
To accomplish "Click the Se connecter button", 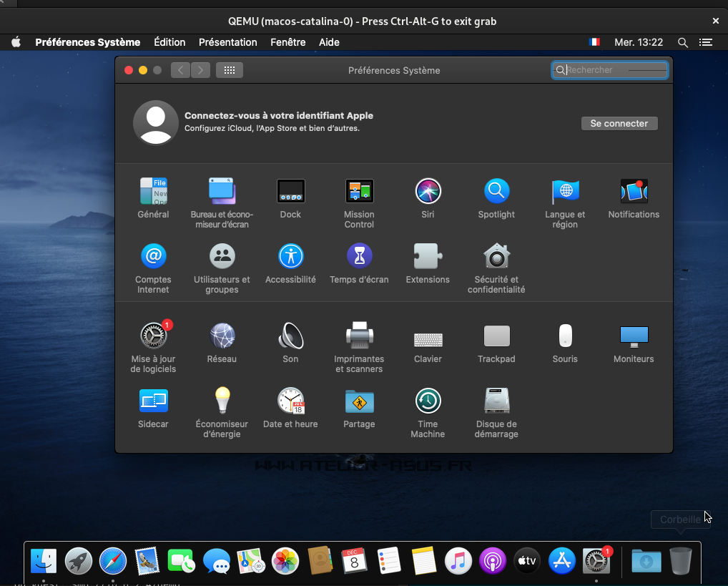I will 619,124.
